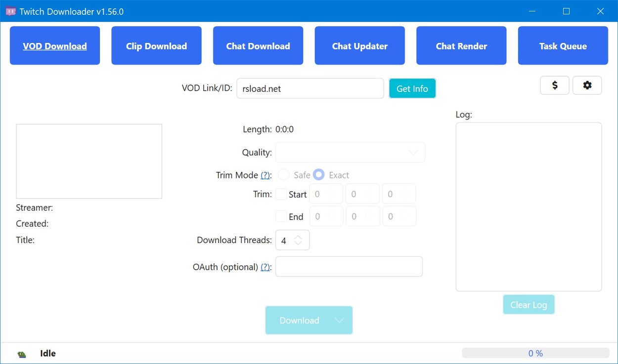Increase Download Threads with the up stepper
The image size is (618, 364).
coord(299,237)
